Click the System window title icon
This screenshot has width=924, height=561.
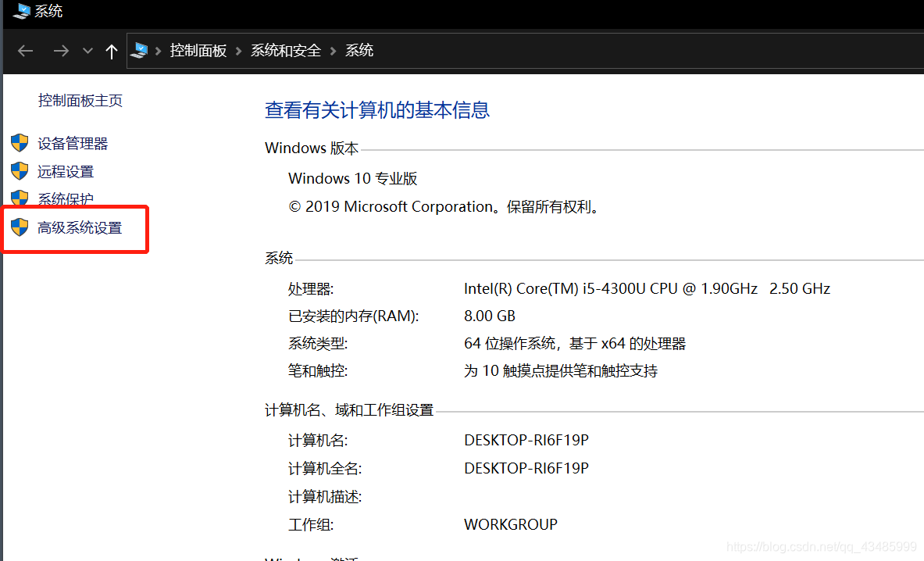[21, 11]
